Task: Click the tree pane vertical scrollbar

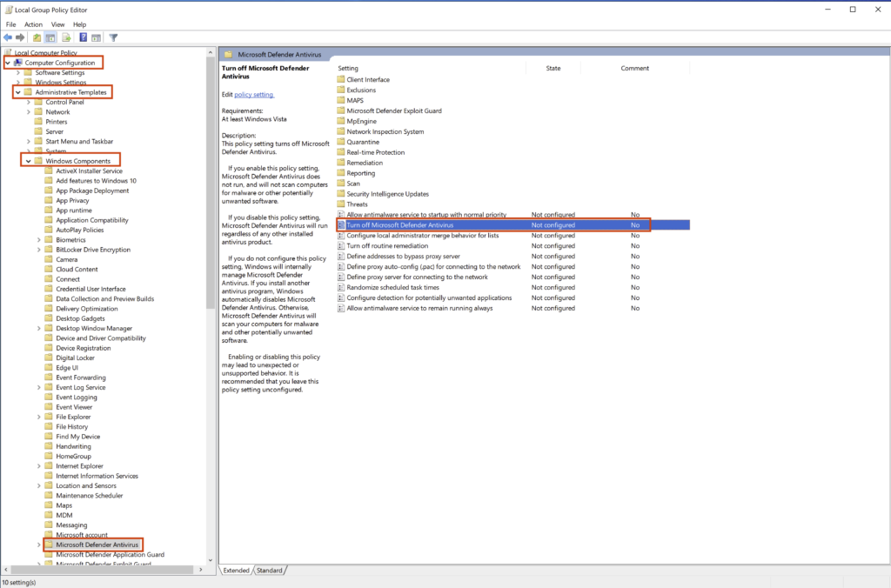Action: 211,261
